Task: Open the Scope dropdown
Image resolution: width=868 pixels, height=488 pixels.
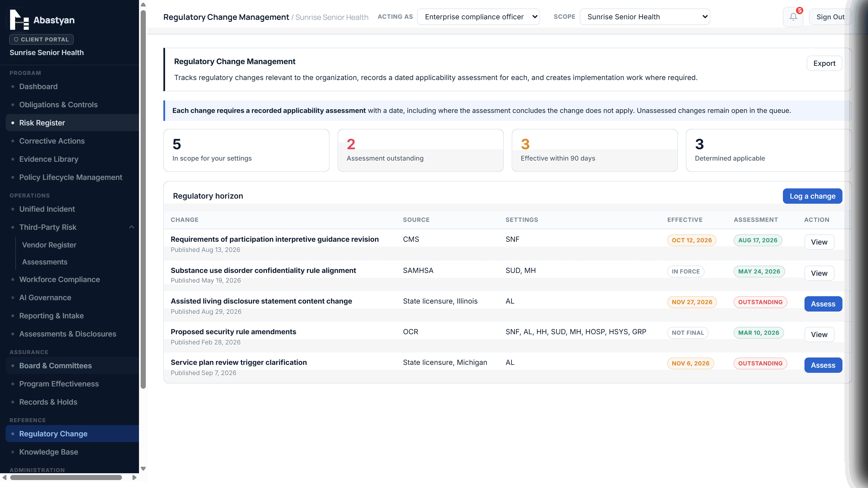Action: point(644,17)
